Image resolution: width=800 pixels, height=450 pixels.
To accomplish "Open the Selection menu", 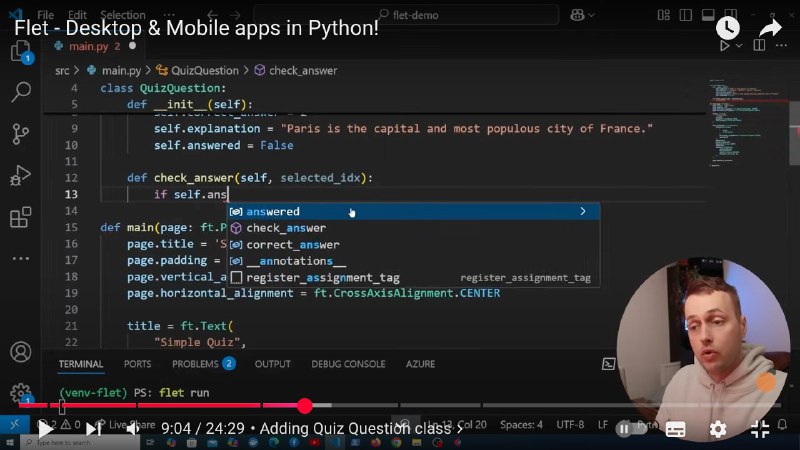I will pyautogui.click(x=123, y=15).
